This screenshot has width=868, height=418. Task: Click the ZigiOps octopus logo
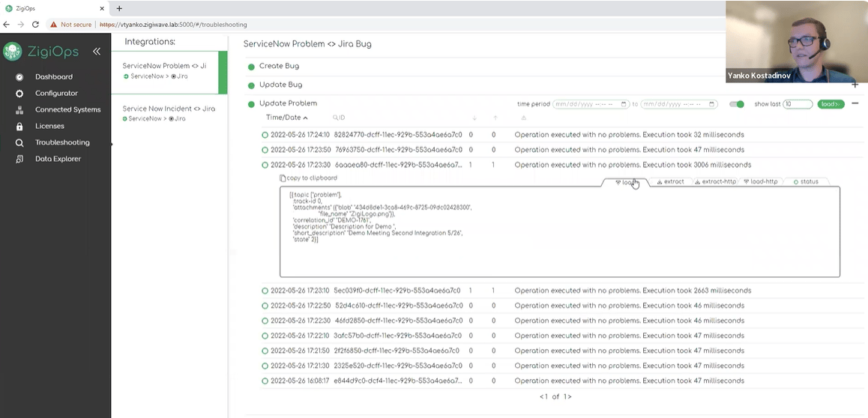click(x=12, y=52)
